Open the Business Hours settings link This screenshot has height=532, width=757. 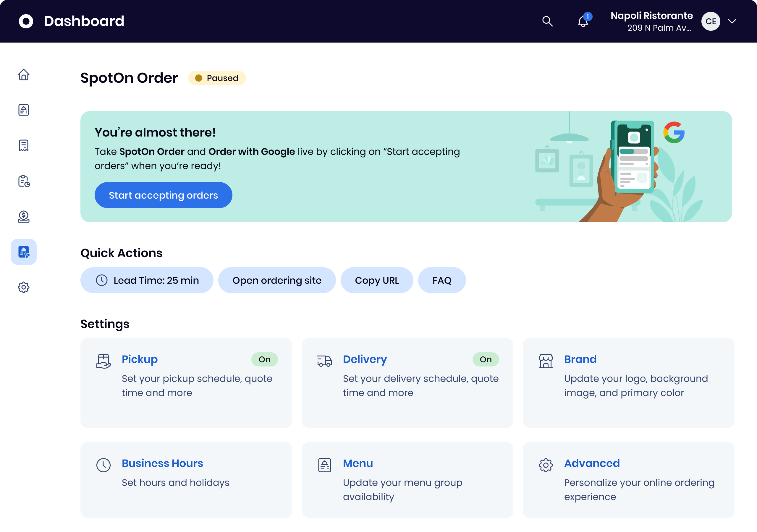162,463
